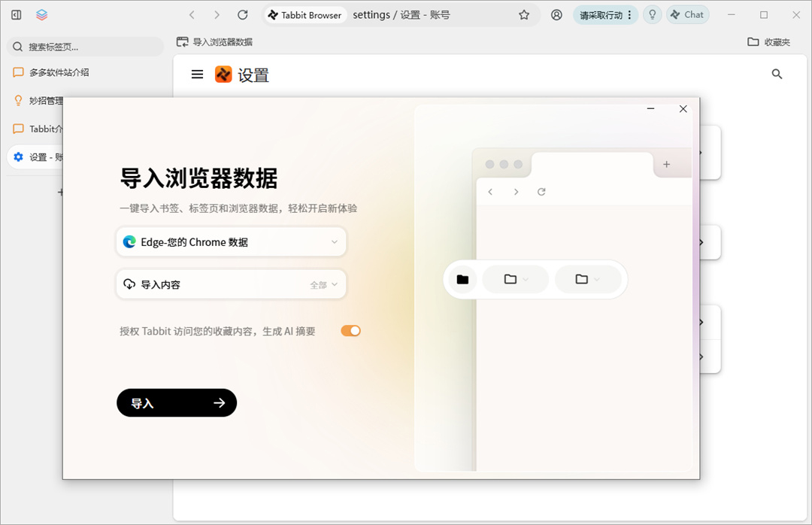This screenshot has width=812, height=525.
Task: Click the lightbulb suggestion icon
Action: (x=652, y=14)
